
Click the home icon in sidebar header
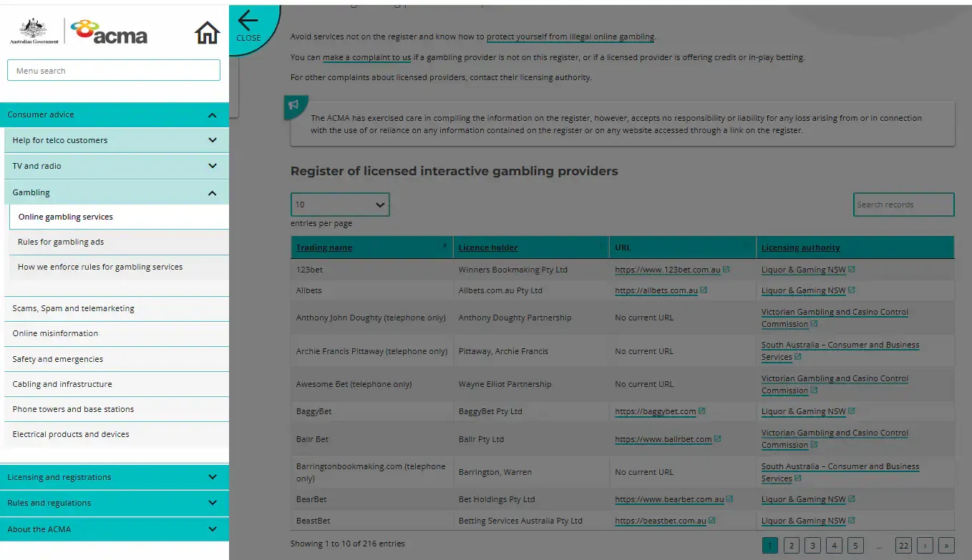click(207, 32)
